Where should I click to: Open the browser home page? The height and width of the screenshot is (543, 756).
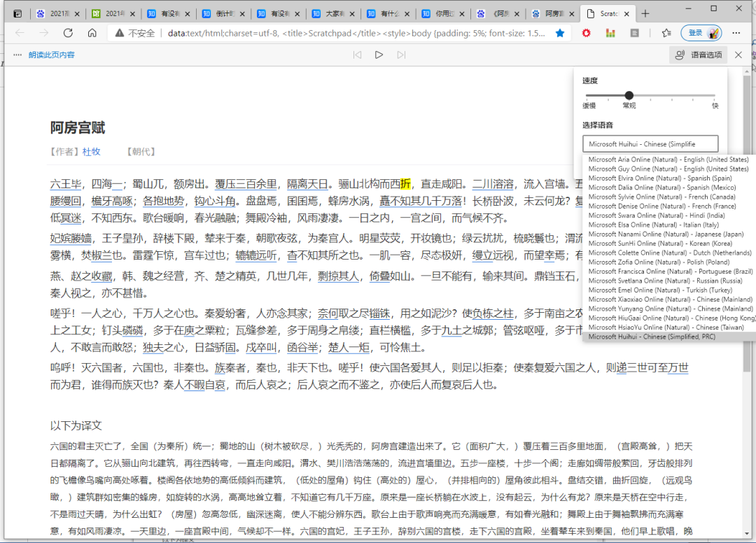92,33
